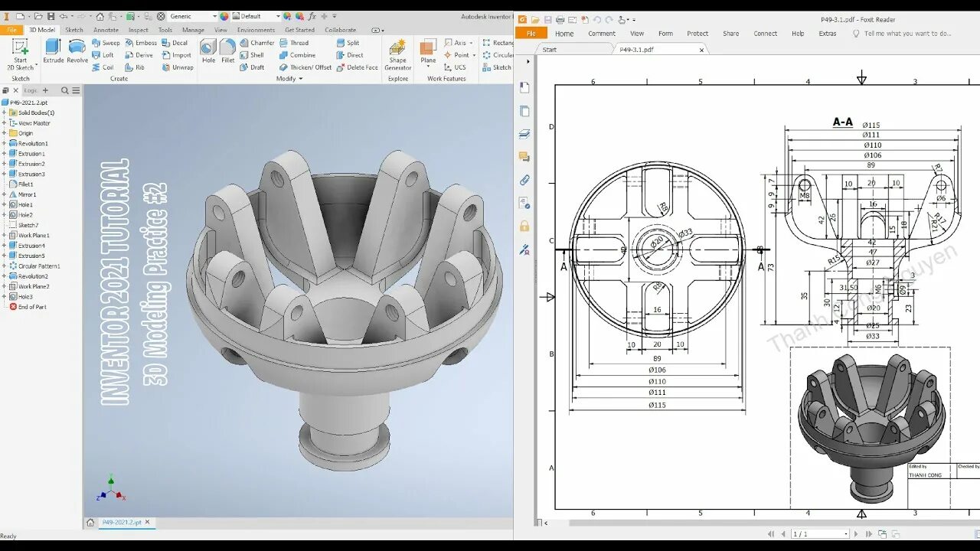Screen dimensions: 980x551
Task: Select the Delete Face tool
Action: point(357,67)
